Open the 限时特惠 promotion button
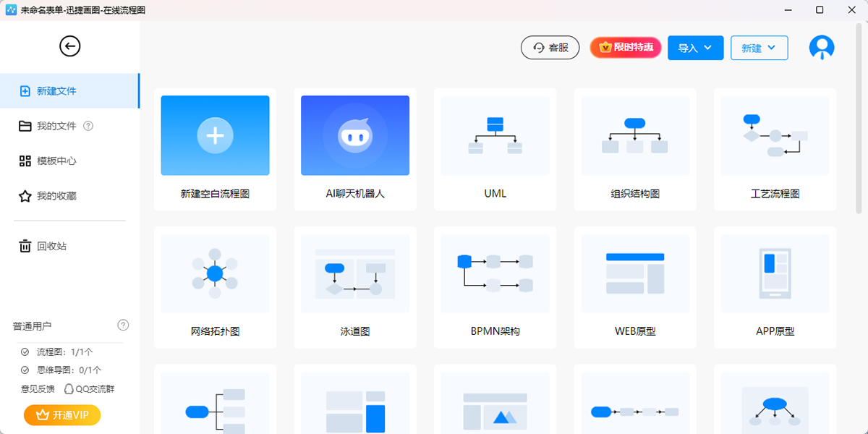 (626, 48)
